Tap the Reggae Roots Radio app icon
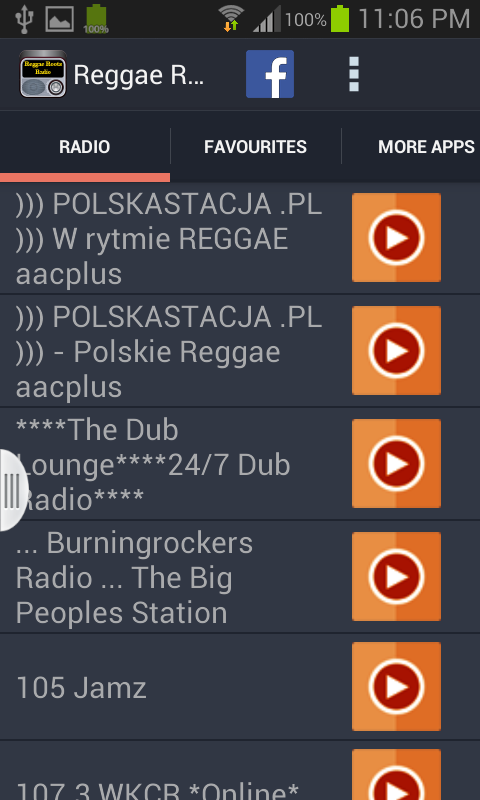Screen dimensions: 480x800 pos(43,74)
